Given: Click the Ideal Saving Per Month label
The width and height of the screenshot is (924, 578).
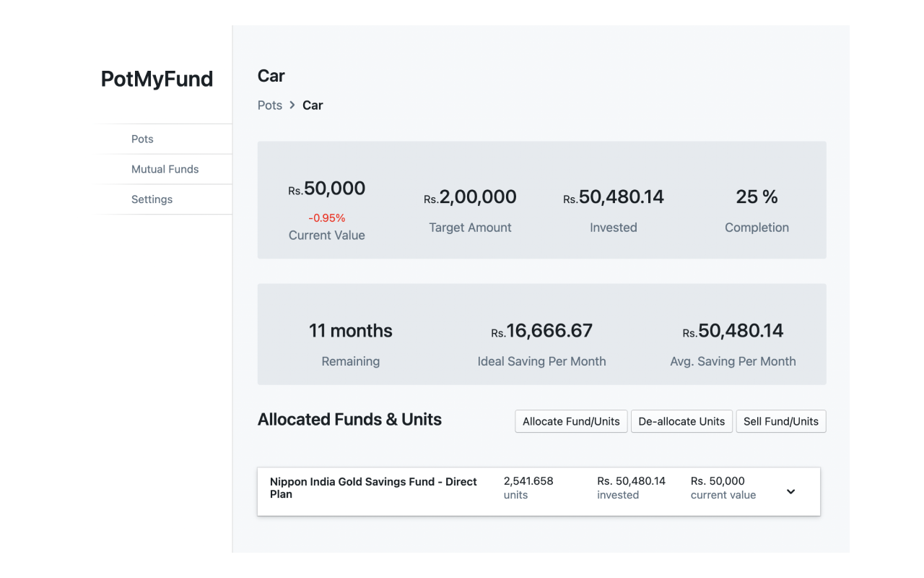Looking at the screenshot, I should pyautogui.click(x=541, y=361).
